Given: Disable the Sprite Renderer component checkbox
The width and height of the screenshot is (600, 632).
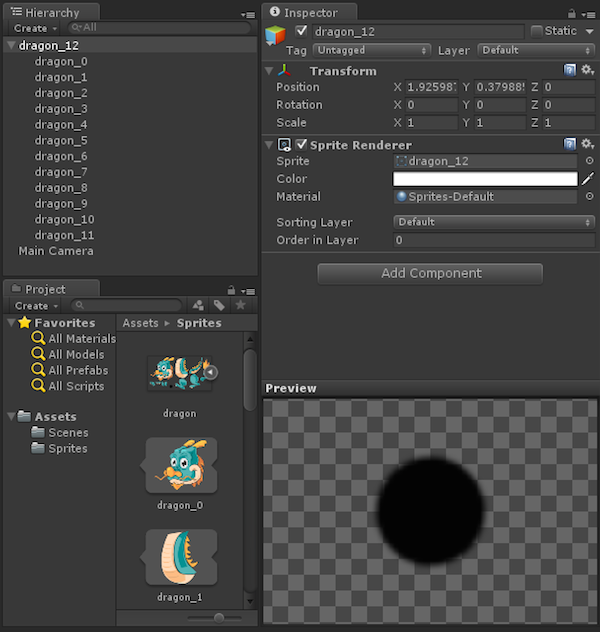Looking at the screenshot, I should pyautogui.click(x=301, y=144).
